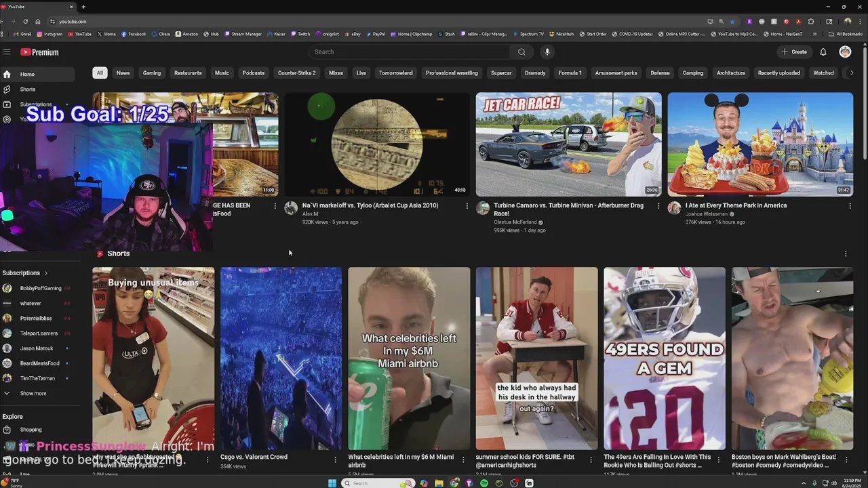Open options for Csgo vs. Valorant Crowd short

tap(335, 460)
